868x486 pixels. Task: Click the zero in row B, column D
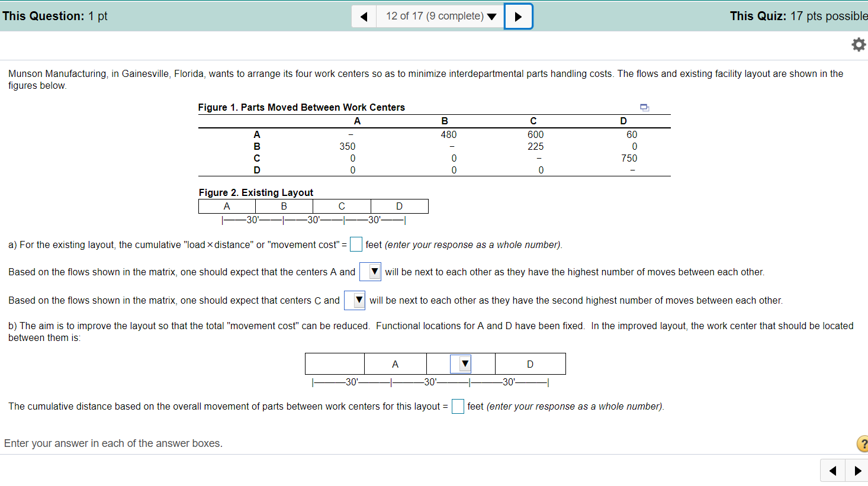[x=635, y=146]
